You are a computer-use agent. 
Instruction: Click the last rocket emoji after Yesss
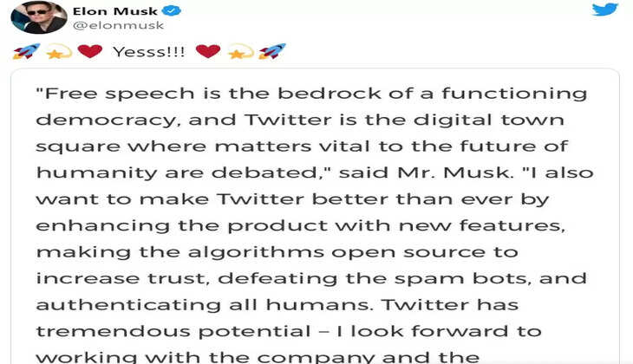click(x=271, y=52)
